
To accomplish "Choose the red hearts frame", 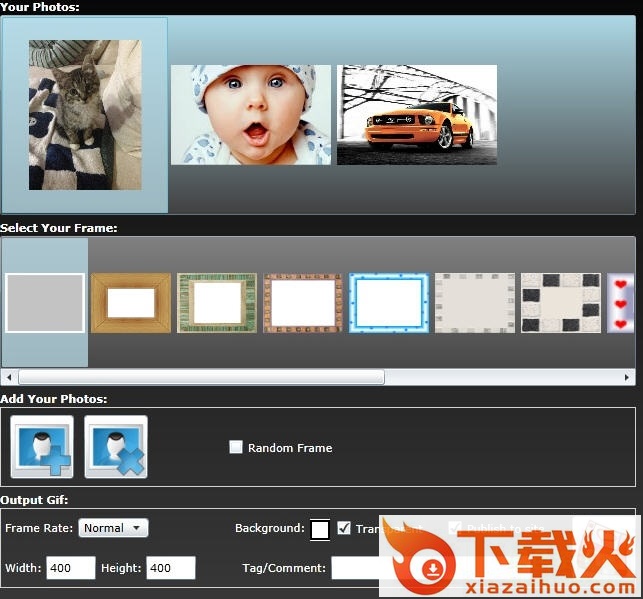I will (x=621, y=303).
